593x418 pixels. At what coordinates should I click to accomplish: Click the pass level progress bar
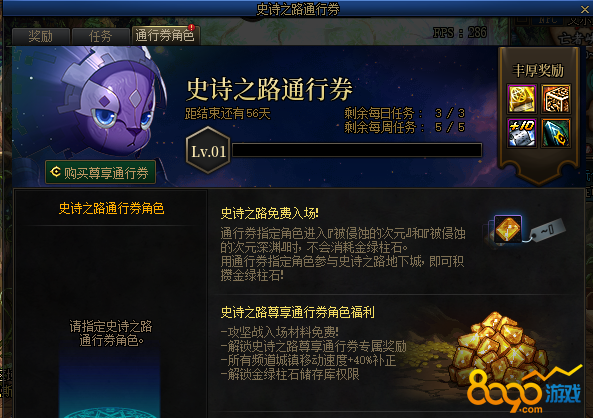coord(357,150)
